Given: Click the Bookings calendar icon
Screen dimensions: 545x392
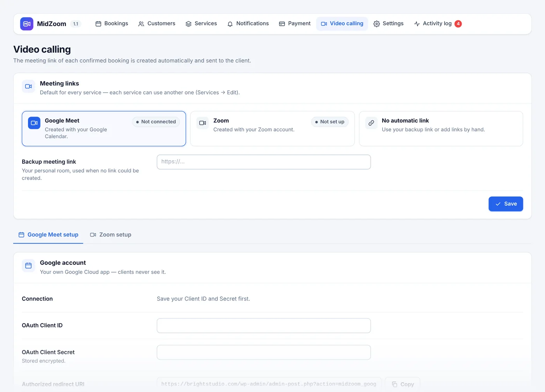Looking at the screenshot, I should 98,24.
